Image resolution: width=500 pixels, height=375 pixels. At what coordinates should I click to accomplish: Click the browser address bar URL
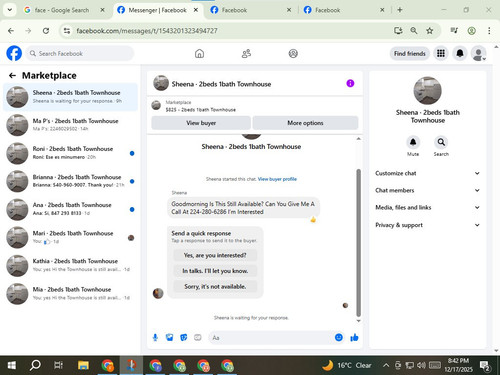click(147, 31)
